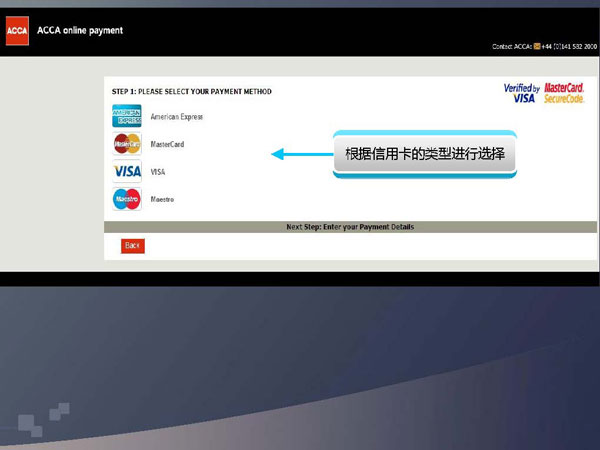
Task: Click the ACCA contact phone number
Action: pos(570,46)
